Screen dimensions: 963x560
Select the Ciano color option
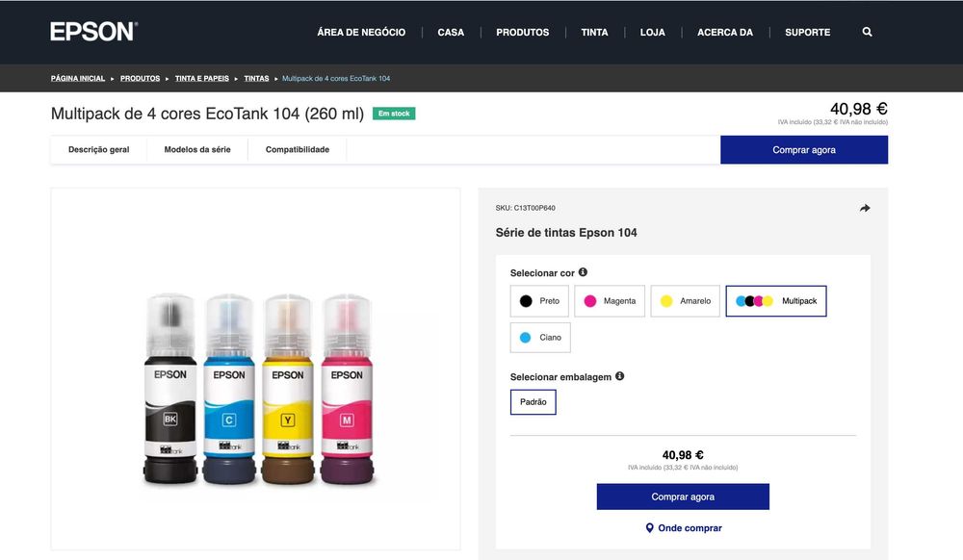(540, 338)
